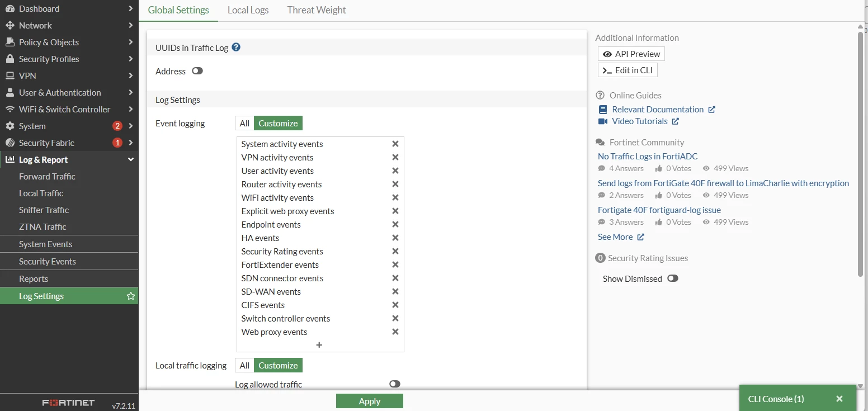
Task: Remove HA events entry
Action: [395, 238]
